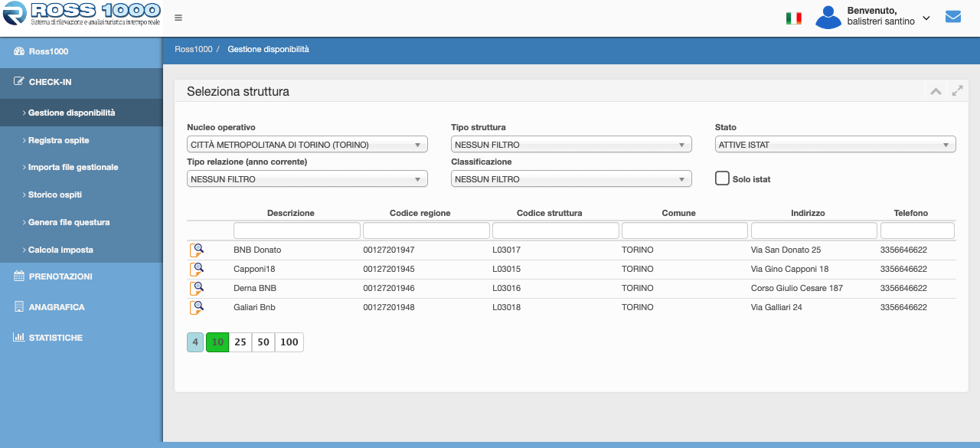Expand the STATISTICHE menu section
Viewport: 980px width, 448px height.
click(x=81, y=337)
